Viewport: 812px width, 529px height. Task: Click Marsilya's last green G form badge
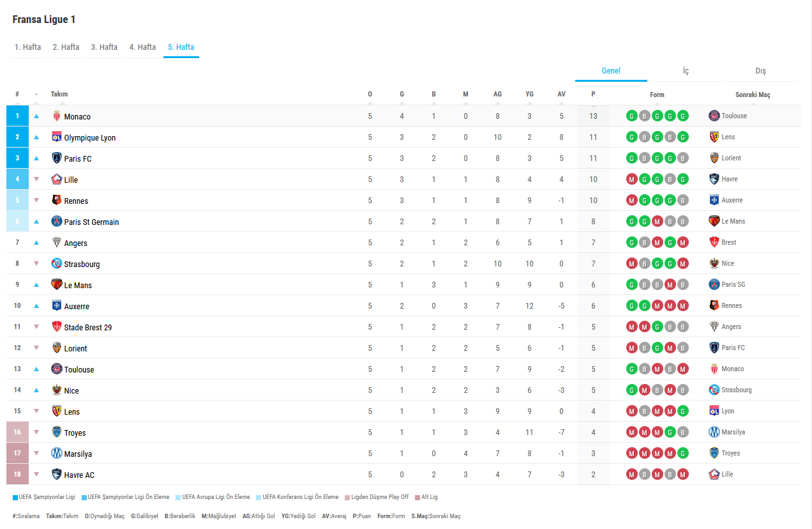(x=683, y=454)
